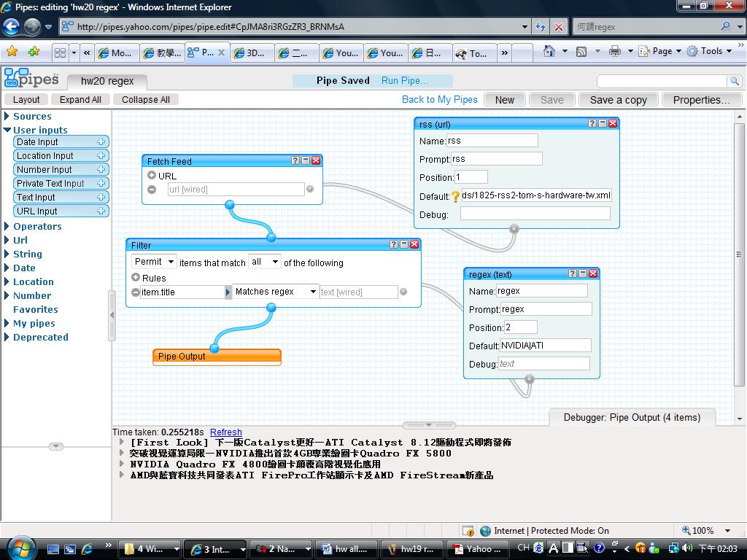Add Date Input module via plus icon
Screen dimensions: 747x560
tap(101, 142)
